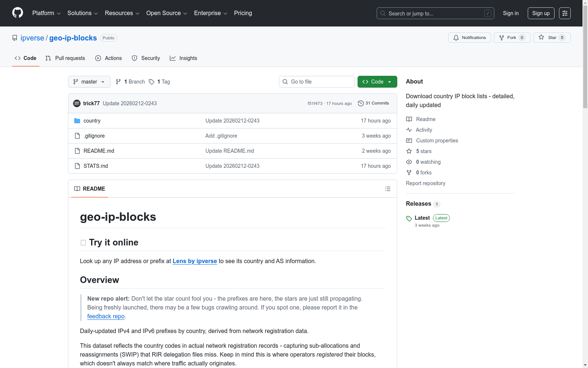588x368 pixels.
Task: Click the file icon beside README.md
Action: click(77, 151)
